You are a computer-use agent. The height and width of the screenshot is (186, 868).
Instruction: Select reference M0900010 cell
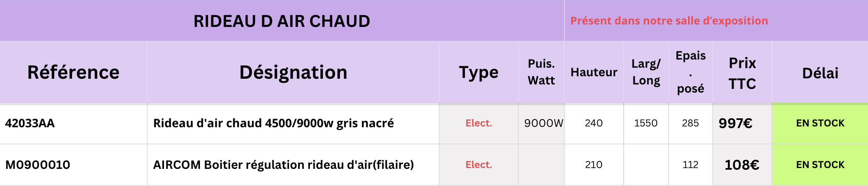[37, 165]
